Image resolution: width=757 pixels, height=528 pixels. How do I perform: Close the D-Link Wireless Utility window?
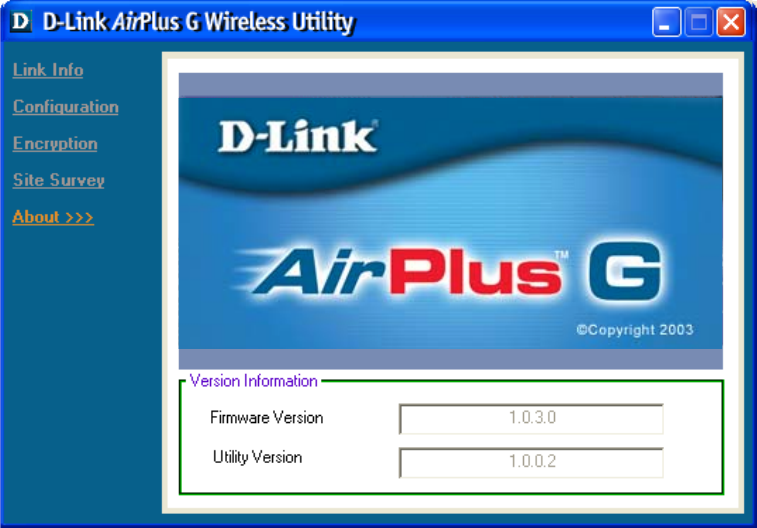(731, 22)
